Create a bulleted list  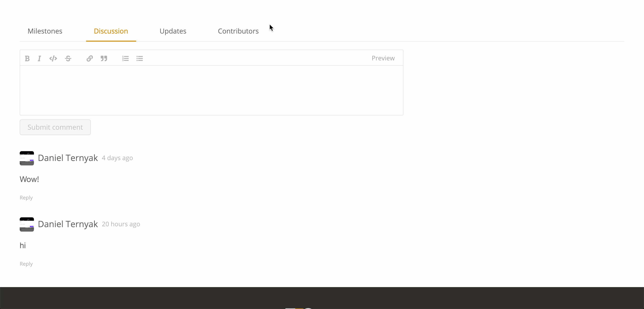pos(140,59)
